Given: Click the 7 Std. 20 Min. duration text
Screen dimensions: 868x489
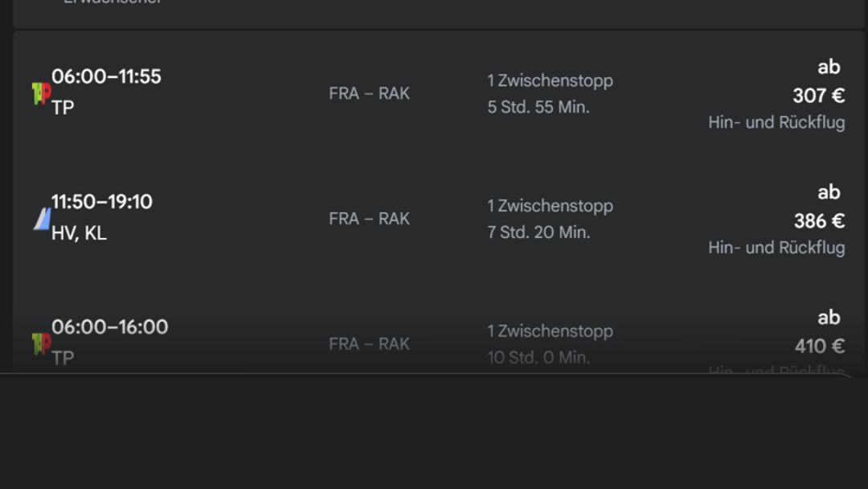Looking at the screenshot, I should (x=538, y=232).
